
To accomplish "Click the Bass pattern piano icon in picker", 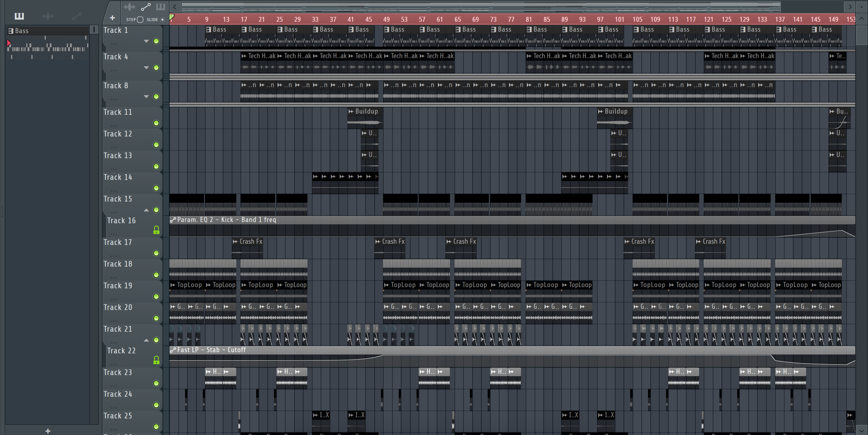I will click(11, 31).
